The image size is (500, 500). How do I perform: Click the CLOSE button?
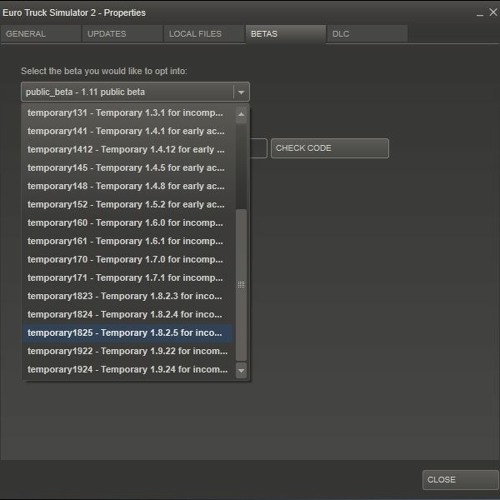(460, 480)
